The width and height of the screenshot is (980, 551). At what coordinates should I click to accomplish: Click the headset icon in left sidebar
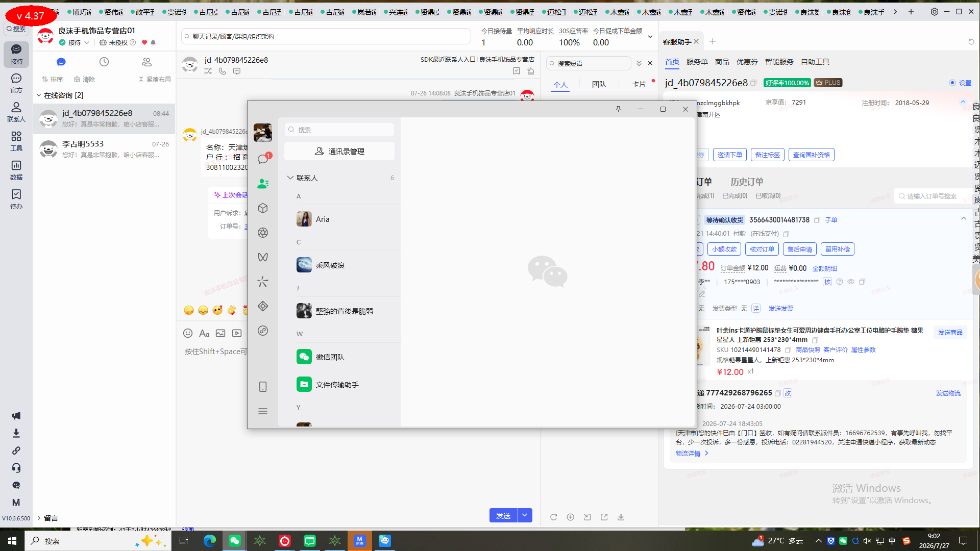pyautogui.click(x=16, y=468)
